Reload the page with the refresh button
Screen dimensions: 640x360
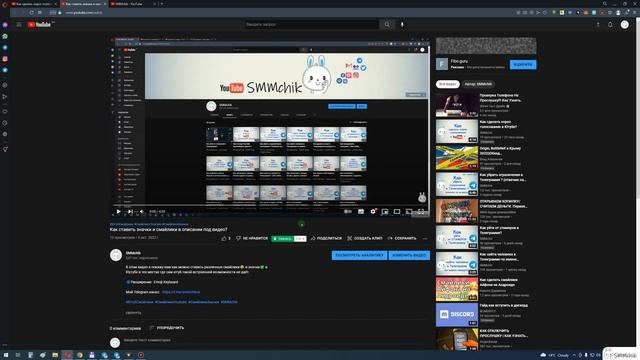pyautogui.click(x=31, y=13)
